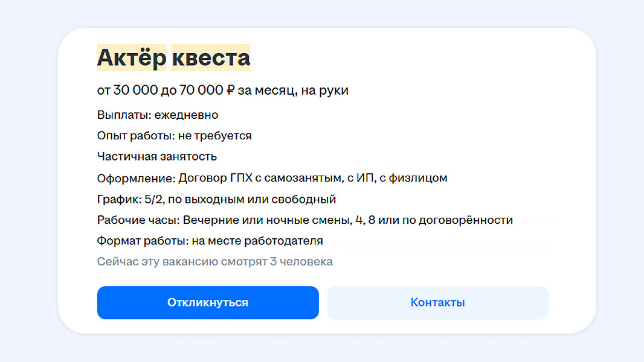Click the 'Рабочие часы' label

pyautogui.click(x=137, y=220)
